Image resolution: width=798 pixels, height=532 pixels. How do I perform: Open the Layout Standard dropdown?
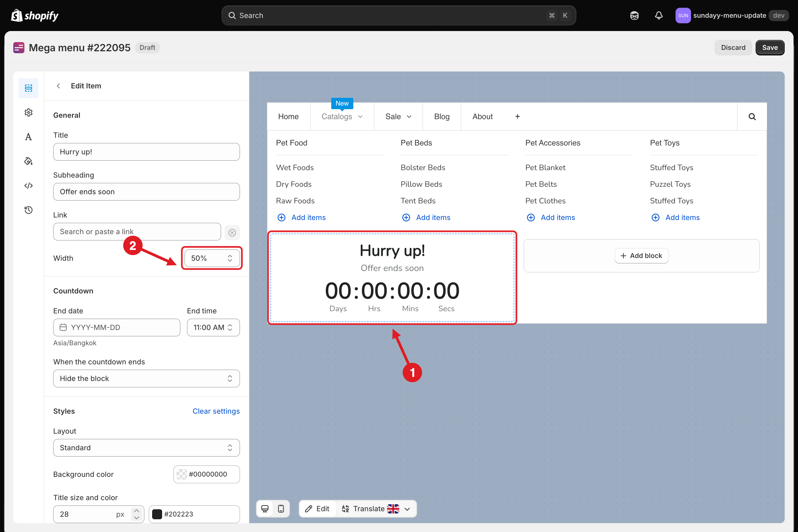(x=147, y=448)
